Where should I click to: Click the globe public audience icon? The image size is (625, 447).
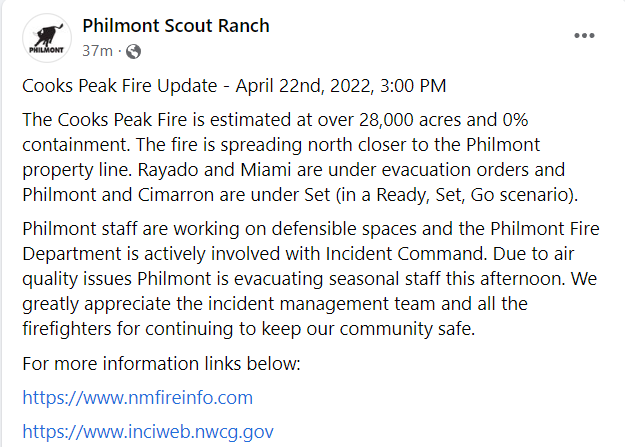[134, 51]
